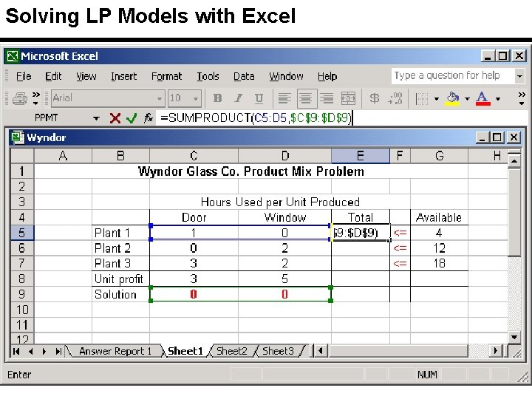The image size is (532, 399).
Task: Switch to Sheet3 tab
Action: click(x=279, y=351)
